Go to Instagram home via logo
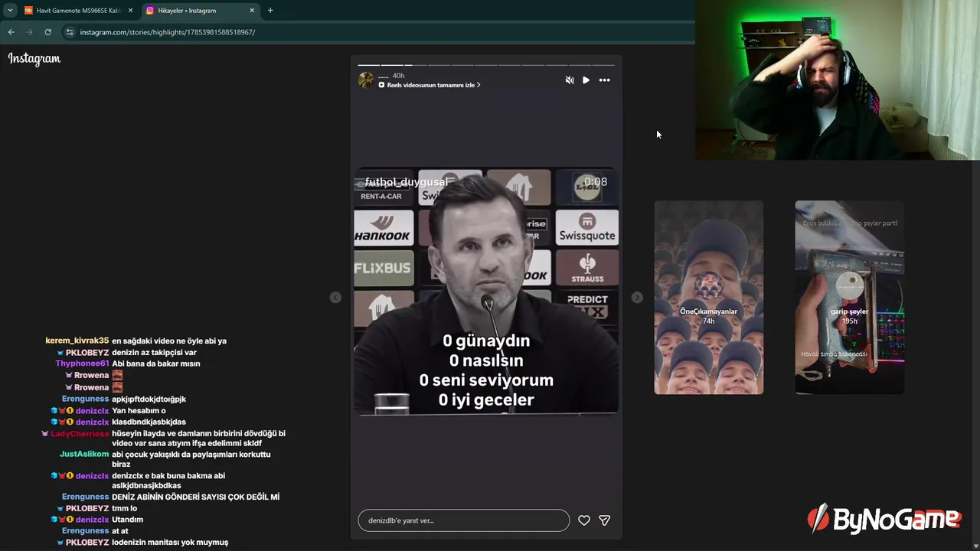 [x=34, y=59]
